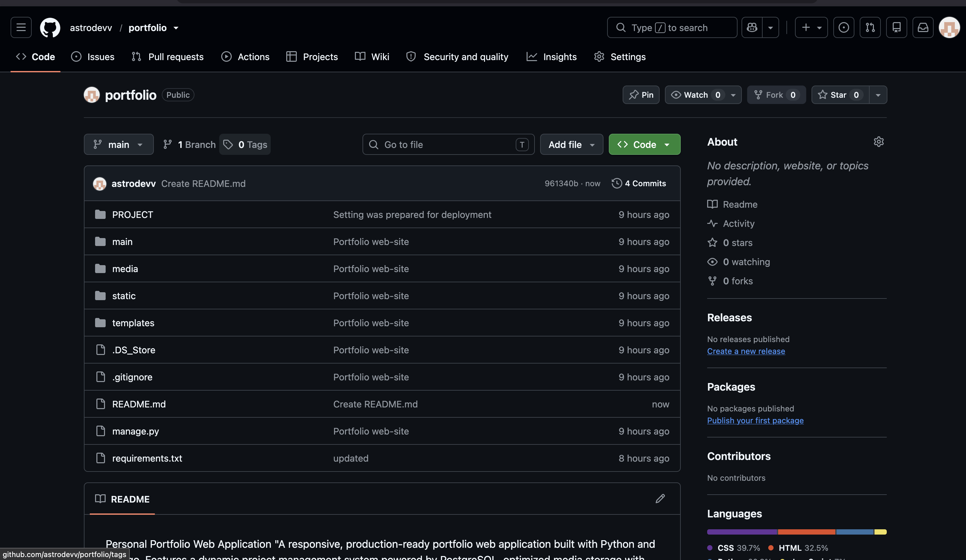Open Security and quality tab
Viewport: 966px width, 560px height.
point(457,57)
